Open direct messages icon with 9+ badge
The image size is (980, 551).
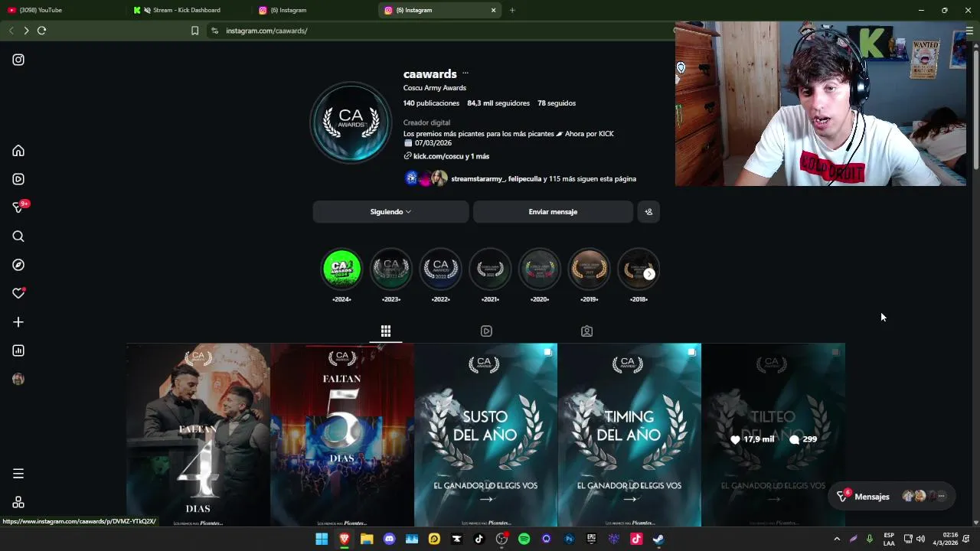(18, 207)
